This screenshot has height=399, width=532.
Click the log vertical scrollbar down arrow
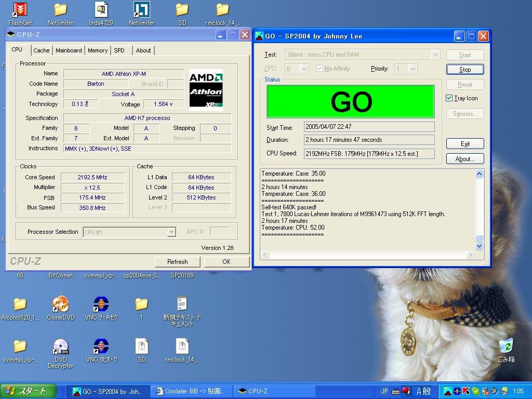click(479, 246)
